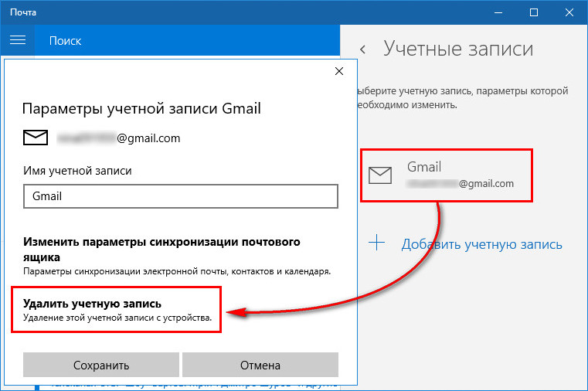Minimize the Почта window
Viewport: 588px width, 391px height.
pyautogui.click(x=498, y=12)
